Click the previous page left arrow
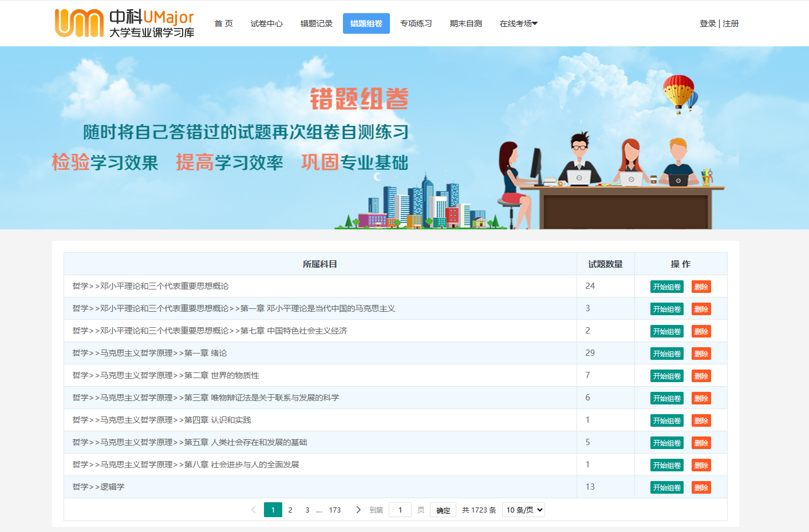The width and height of the screenshot is (809, 532). point(254,510)
